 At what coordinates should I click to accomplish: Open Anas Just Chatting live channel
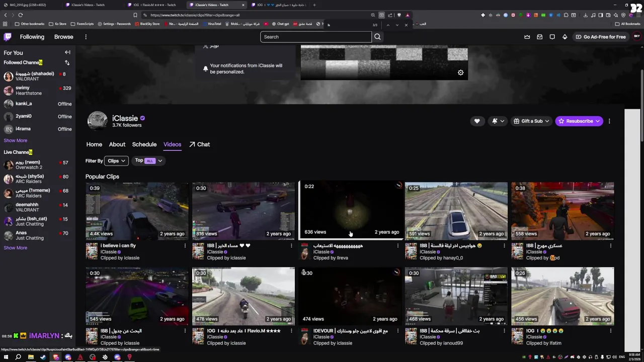[38, 235]
